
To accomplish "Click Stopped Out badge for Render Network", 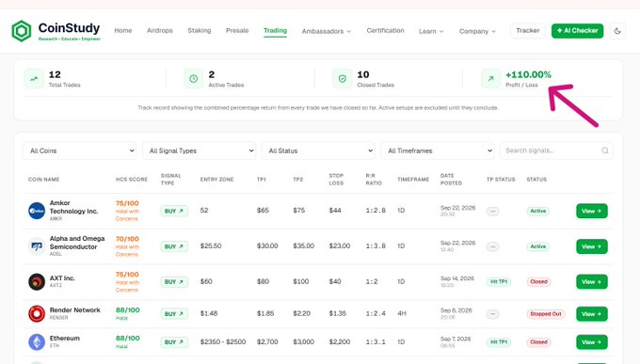I will click(x=546, y=314).
